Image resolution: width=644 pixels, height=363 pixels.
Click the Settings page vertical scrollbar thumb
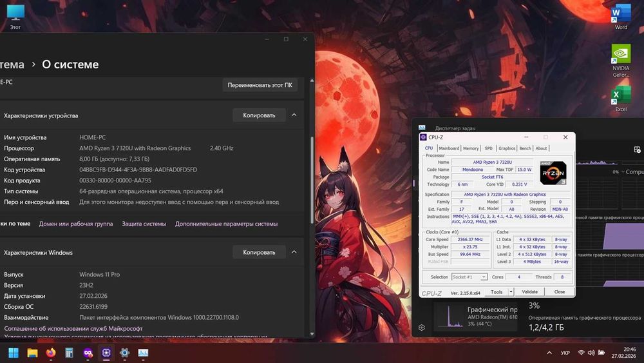point(312,180)
